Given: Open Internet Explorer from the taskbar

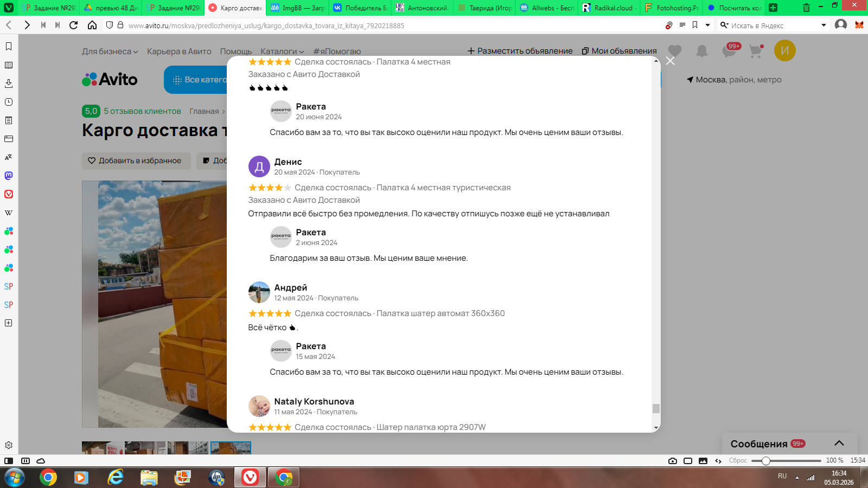Looking at the screenshot, I should click(115, 477).
